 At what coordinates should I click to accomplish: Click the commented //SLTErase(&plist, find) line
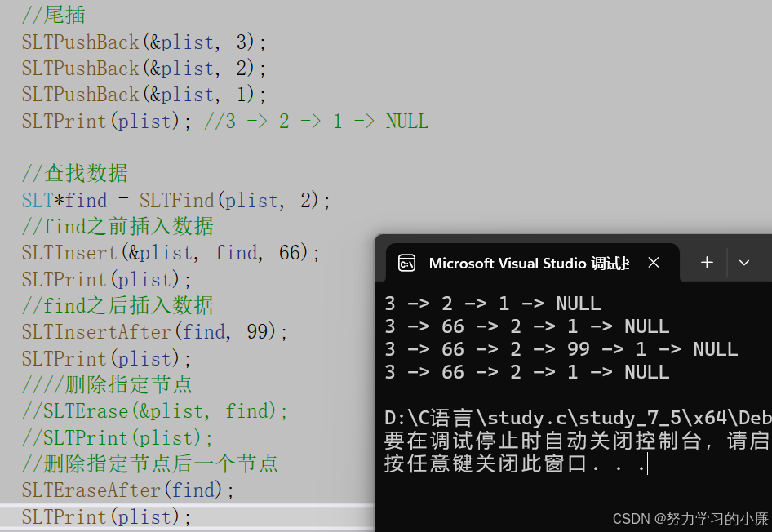[x=154, y=411]
